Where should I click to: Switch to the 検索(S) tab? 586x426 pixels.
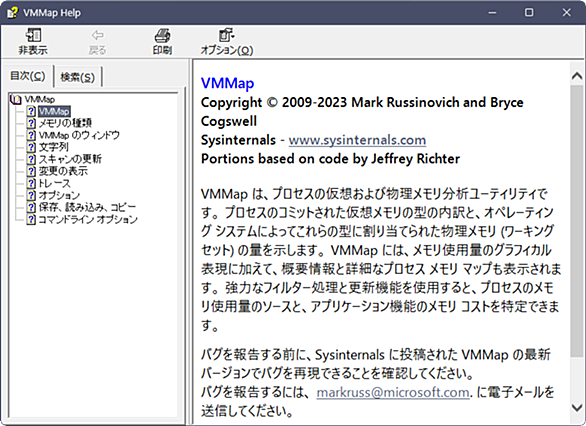78,77
